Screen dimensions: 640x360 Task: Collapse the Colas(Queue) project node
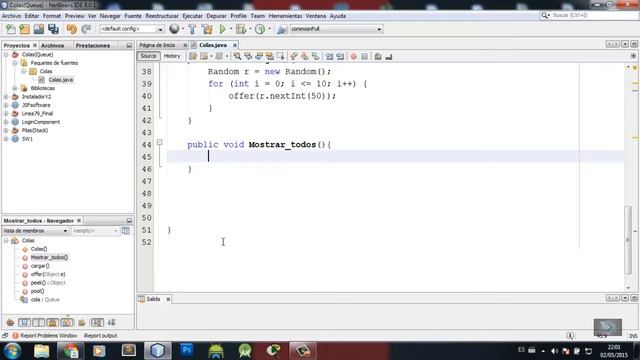click(6, 54)
